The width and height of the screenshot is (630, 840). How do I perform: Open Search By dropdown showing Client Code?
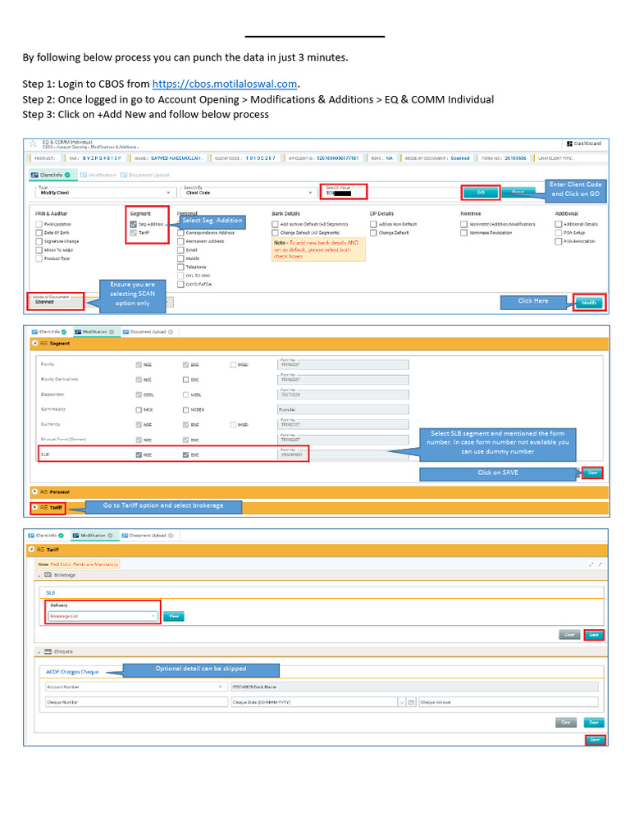(248, 192)
